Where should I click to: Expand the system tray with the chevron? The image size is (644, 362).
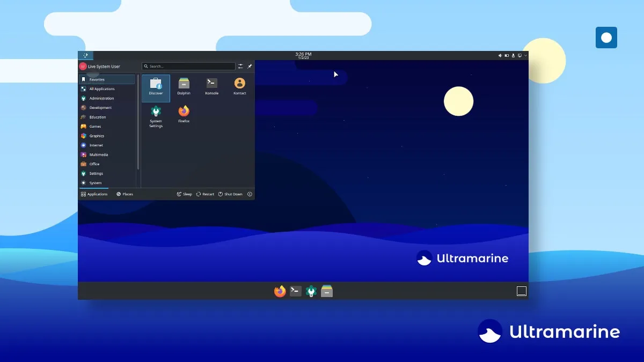click(525, 56)
